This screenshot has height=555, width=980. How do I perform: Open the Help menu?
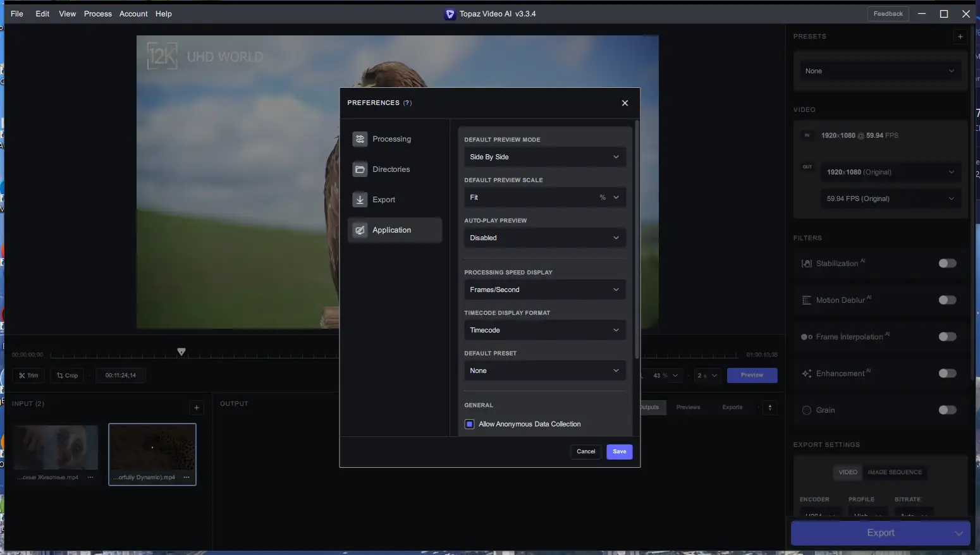coord(164,14)
